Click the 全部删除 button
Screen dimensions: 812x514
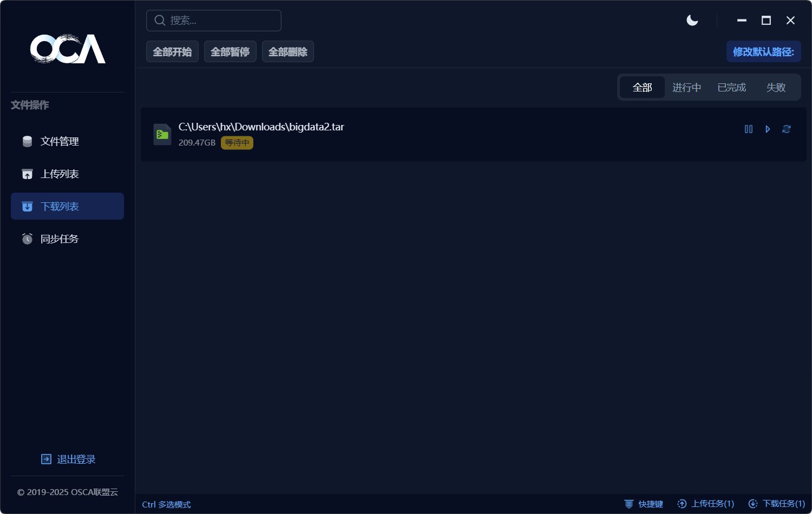288,52
